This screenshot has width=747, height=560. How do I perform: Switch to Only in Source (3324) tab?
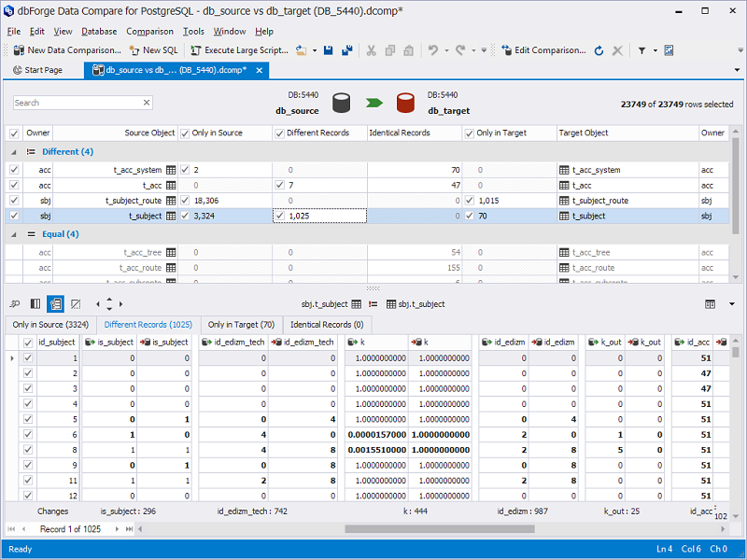tap(50, 325)
